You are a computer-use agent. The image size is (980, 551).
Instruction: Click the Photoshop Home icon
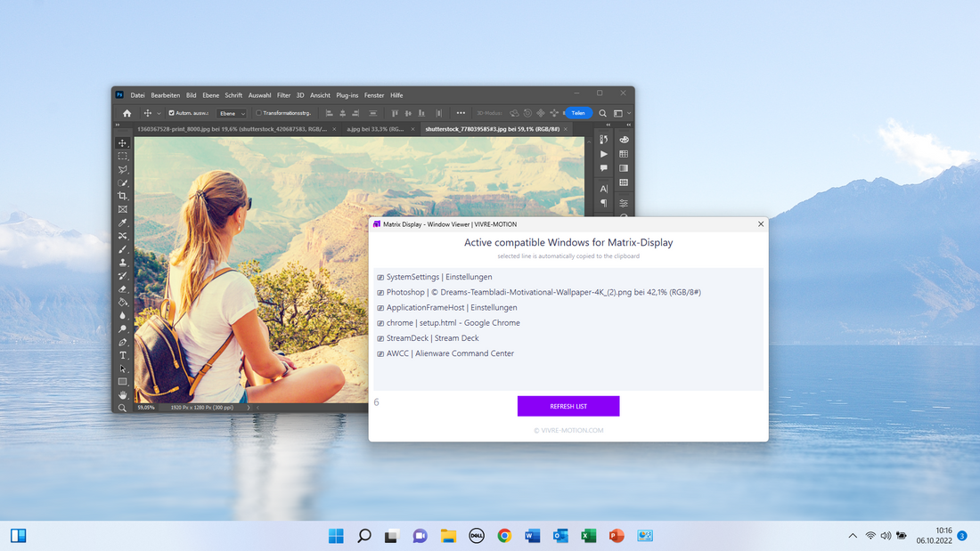pyautogui.click(x=127, y=113)
